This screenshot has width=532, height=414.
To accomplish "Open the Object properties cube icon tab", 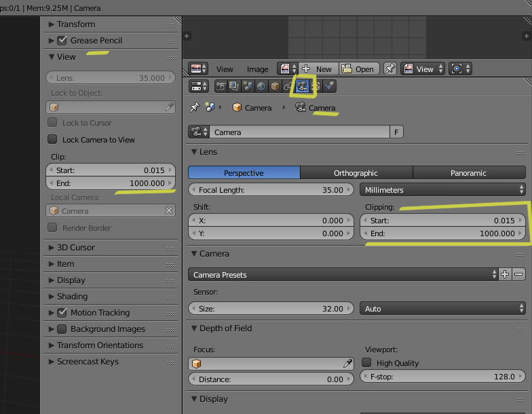I will tap(275, 86).
